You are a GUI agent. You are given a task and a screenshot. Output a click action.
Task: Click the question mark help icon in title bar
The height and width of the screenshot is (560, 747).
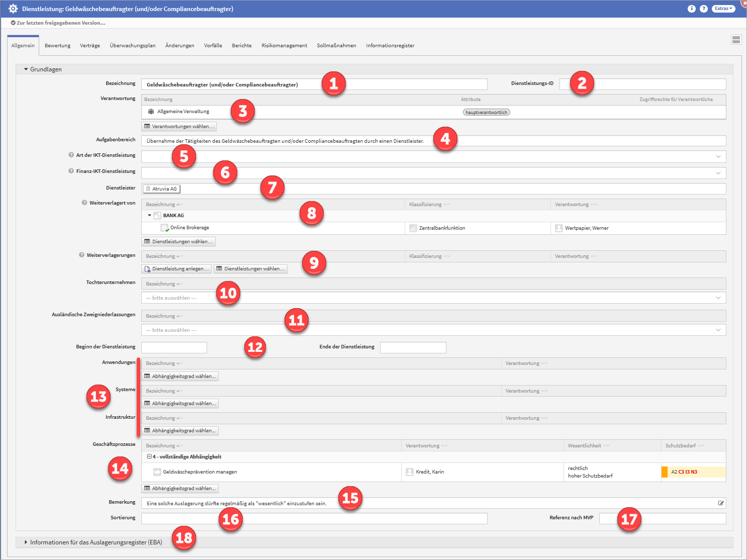tap(703, 9)
